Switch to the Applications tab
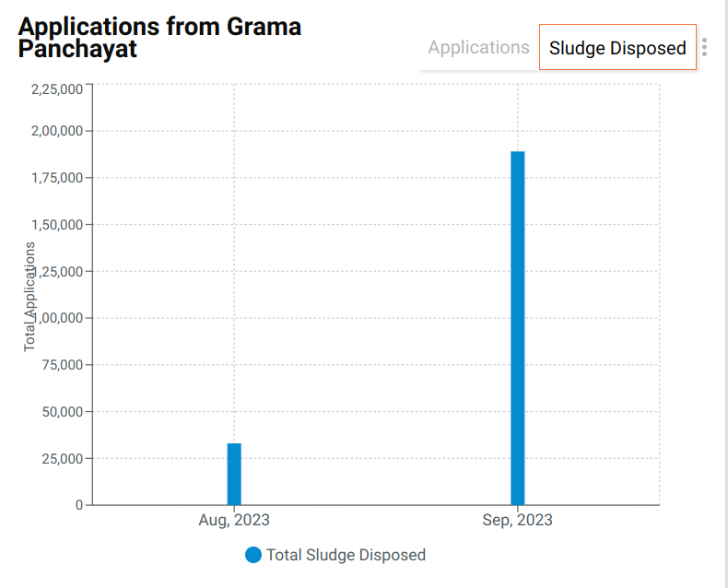This screenshot has width=728, height=588. [x=478, y=48]
